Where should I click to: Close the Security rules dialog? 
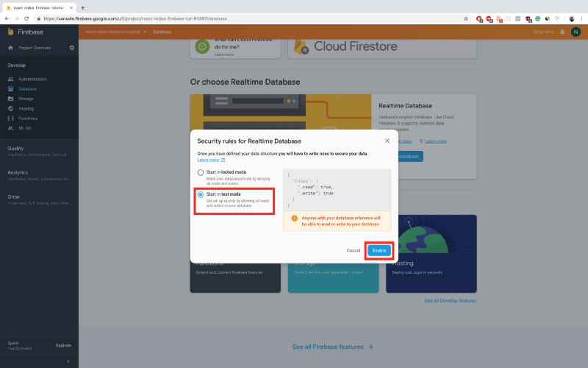tap(387, 140)
